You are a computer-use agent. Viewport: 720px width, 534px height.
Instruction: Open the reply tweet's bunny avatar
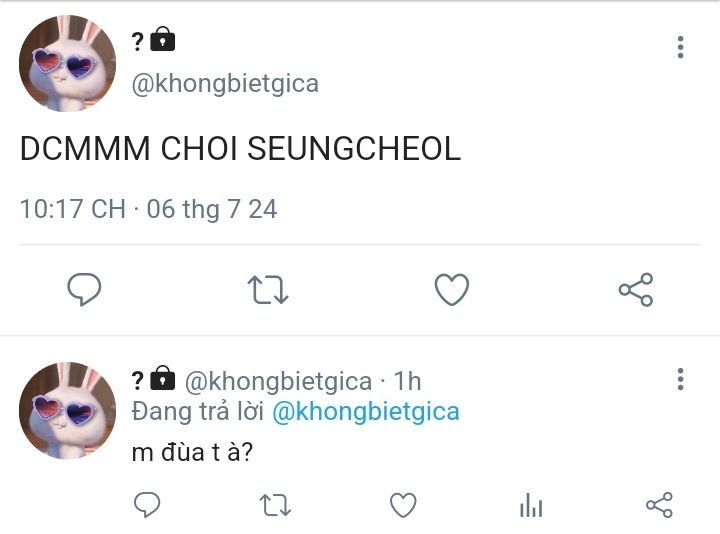coord(67,411)
